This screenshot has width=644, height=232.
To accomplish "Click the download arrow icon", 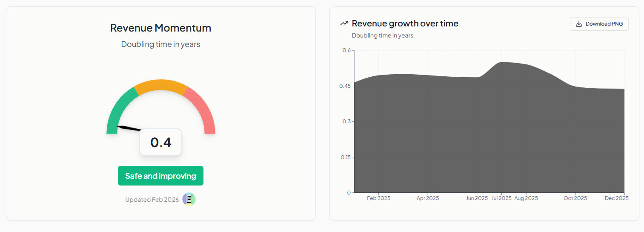I will pos(578,24).
